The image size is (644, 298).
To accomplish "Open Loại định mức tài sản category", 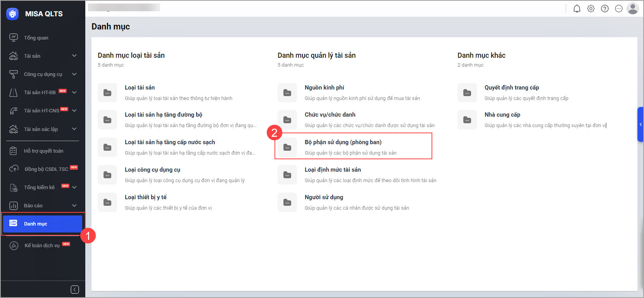I will (333, 170).
